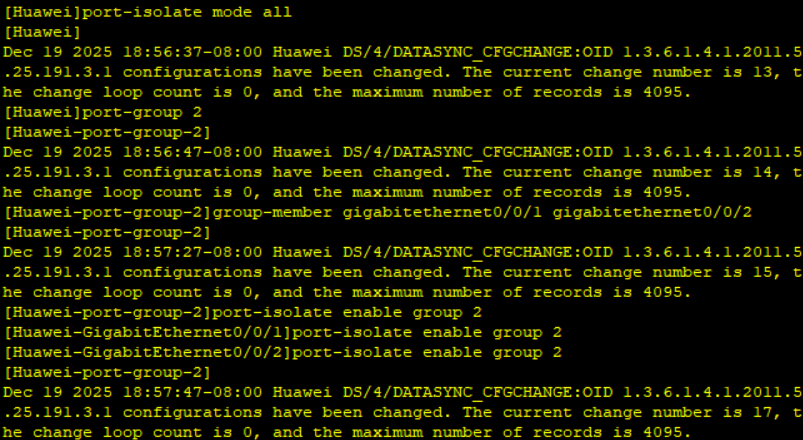
Task: Click the line containing 'change number is 17'
Action: tap(402, 412)
